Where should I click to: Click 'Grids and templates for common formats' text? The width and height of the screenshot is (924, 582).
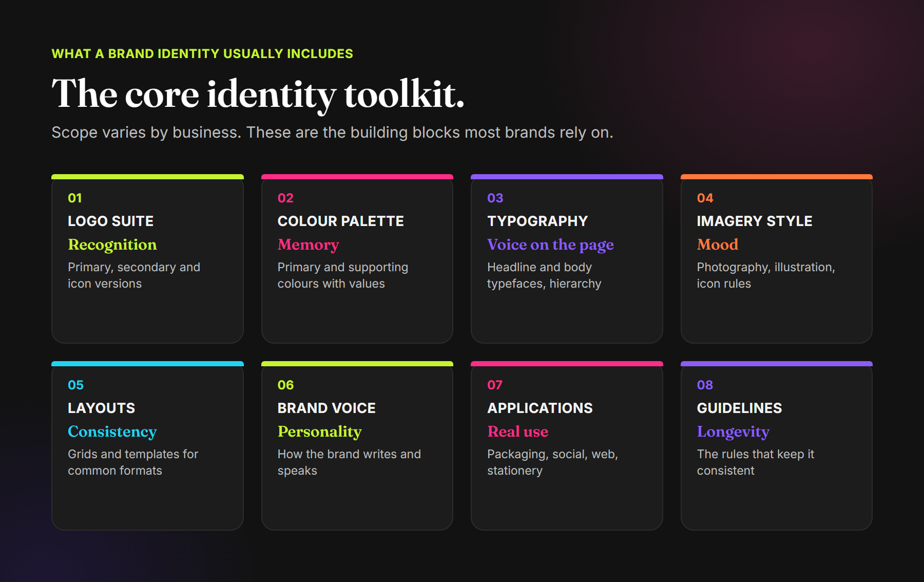click(133, 462)
